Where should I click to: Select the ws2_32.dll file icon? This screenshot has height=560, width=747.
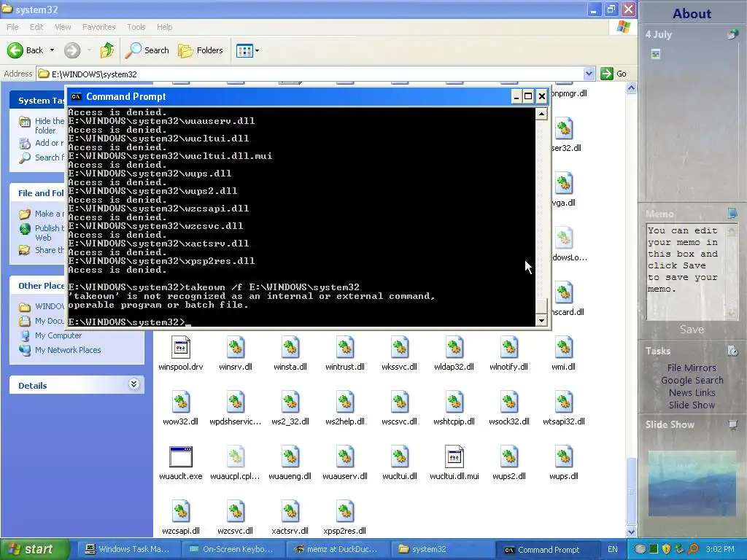290,402
